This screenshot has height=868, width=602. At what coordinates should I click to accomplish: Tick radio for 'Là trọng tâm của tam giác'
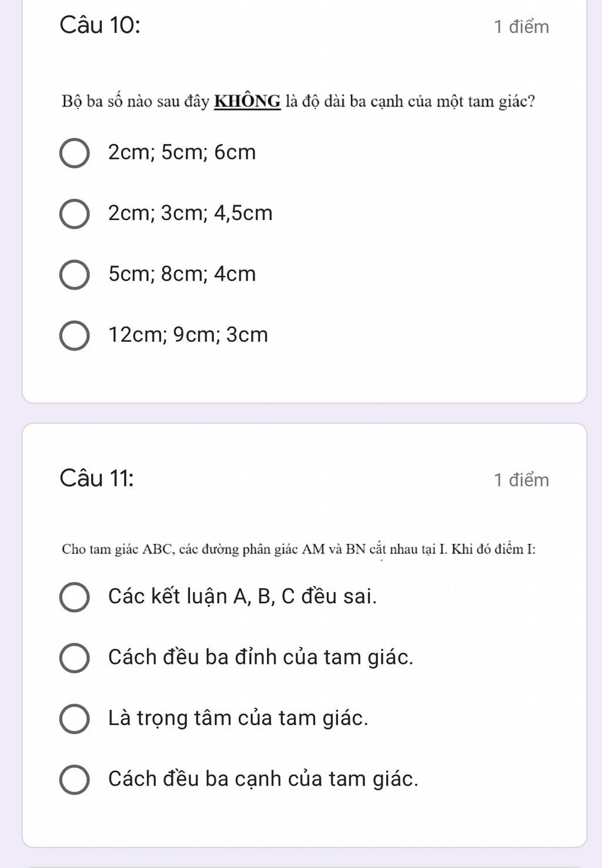75,719
